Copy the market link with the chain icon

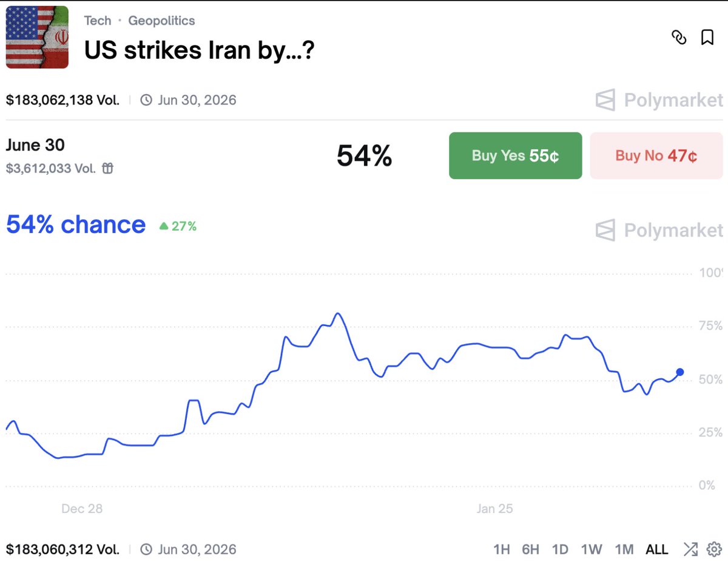click(x=679, y=38)
